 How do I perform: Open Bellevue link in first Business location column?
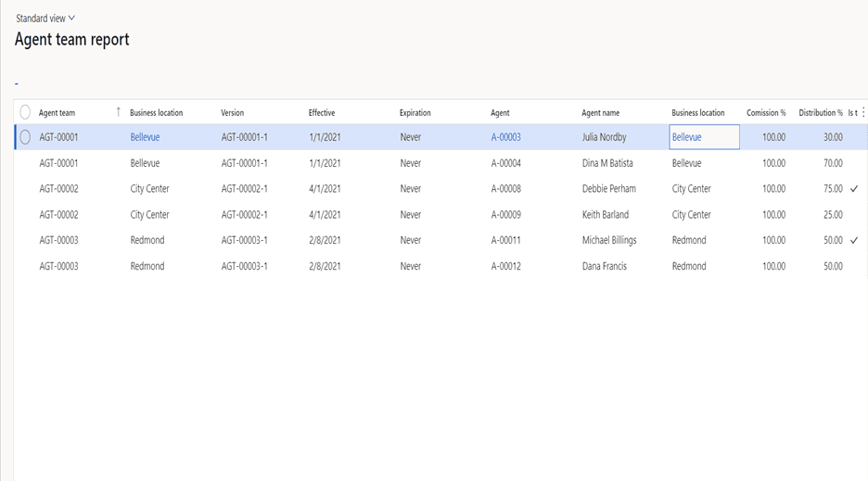145,137
